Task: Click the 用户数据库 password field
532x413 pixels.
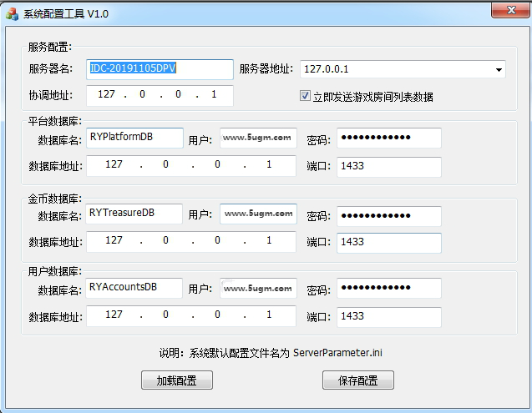Action: [x=388, y=289]
